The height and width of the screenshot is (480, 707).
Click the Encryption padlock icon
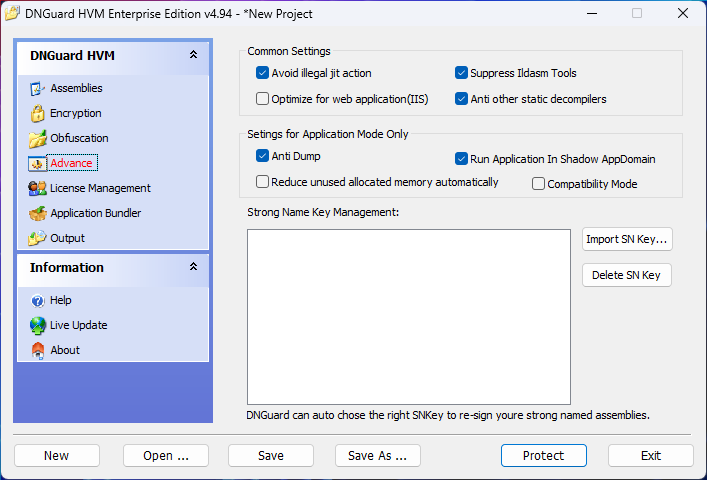pos(38,113)
